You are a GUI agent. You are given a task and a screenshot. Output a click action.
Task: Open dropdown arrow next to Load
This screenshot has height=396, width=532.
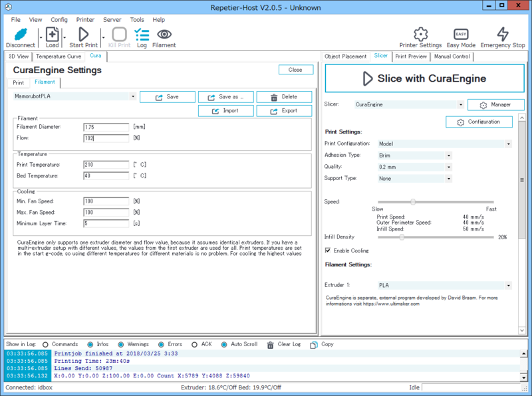[x=65, y=38]
